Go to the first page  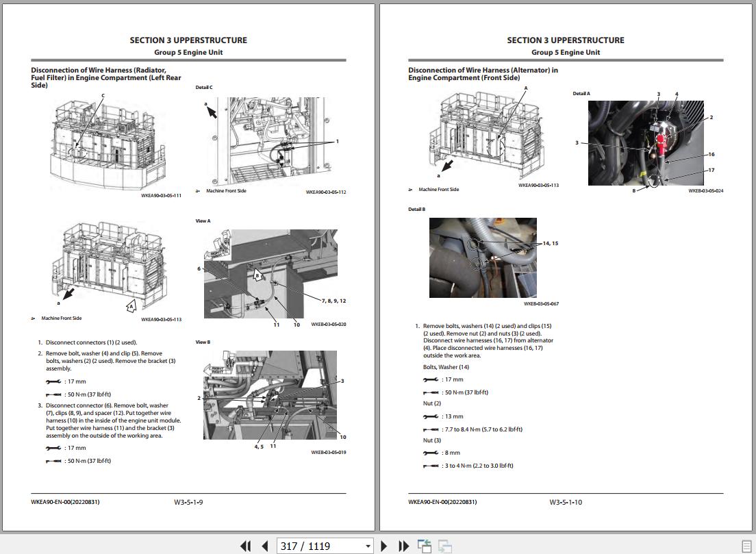(x=245, y=546)
